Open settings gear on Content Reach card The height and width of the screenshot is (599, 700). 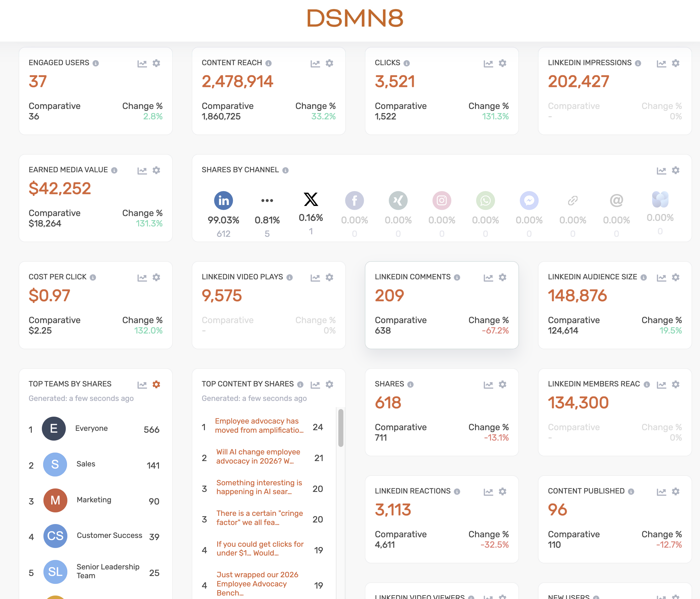[330, 63]
